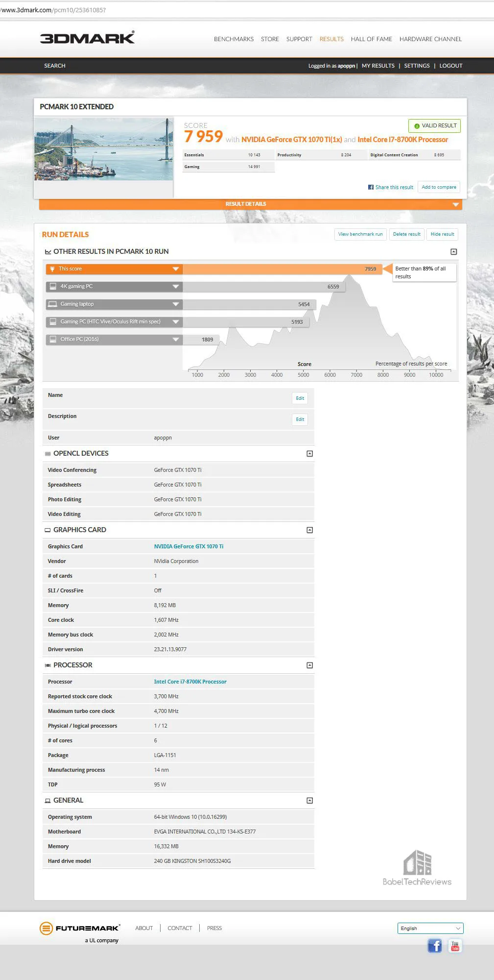Image resolution: width=494 pixels, height=980 pixels.
Task: Open the Support menu item
Action: coord(299,39)
